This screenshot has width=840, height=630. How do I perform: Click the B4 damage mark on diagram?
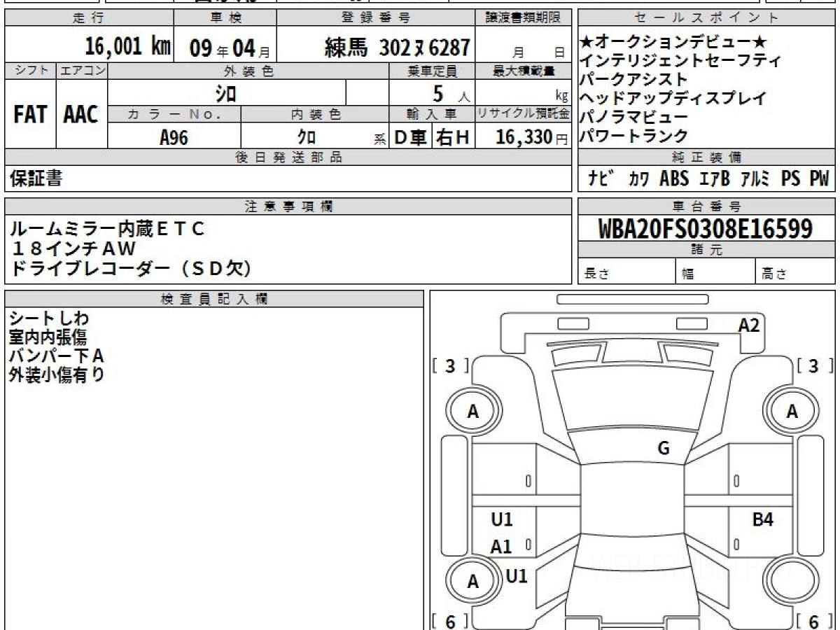763,519
